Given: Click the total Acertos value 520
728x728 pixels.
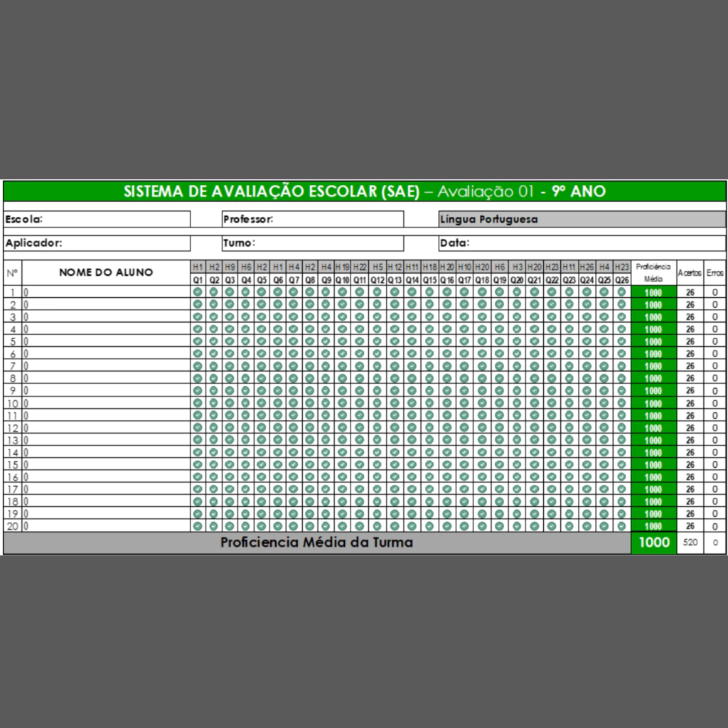Looking at the screenshot, I should (x=690, y=542).
